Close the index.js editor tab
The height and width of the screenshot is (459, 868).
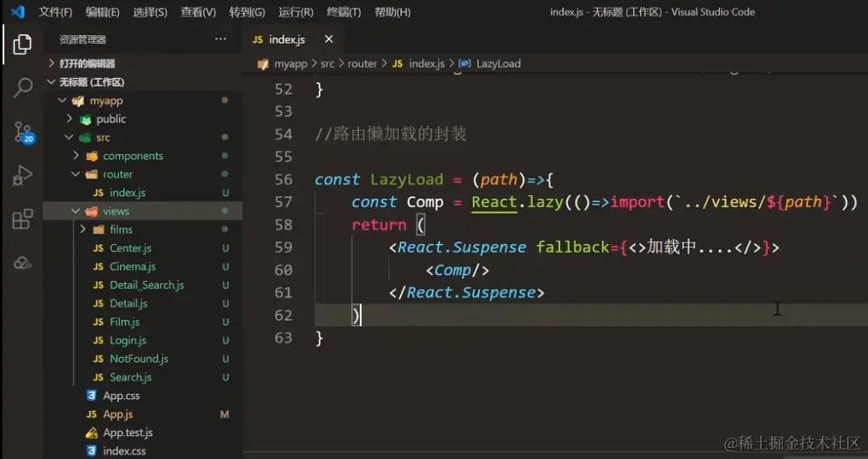tap(329, 39)
